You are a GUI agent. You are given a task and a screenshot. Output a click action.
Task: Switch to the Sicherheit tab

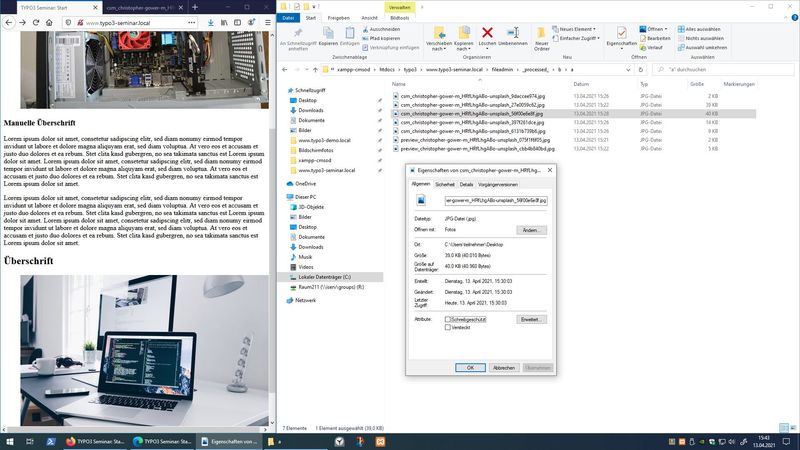(x=444, y=184)
